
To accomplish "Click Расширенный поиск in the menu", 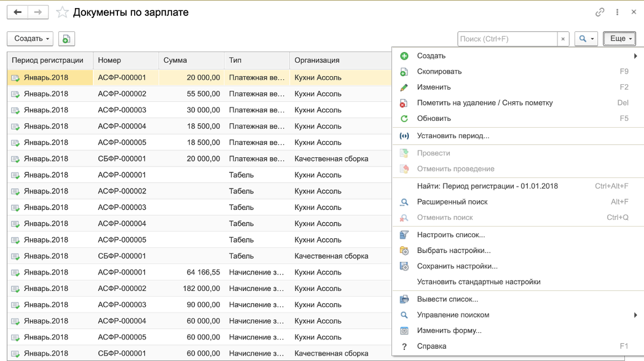I will [452, 201].
